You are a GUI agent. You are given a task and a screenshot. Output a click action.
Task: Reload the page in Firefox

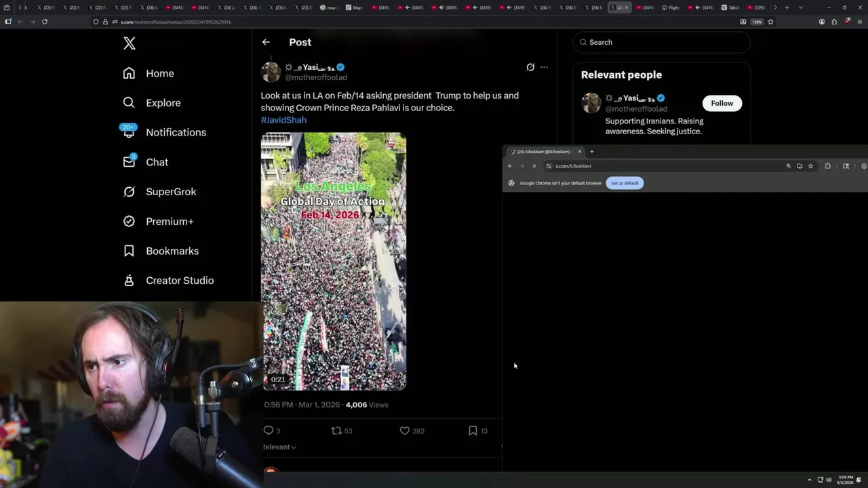coord(45,22)
